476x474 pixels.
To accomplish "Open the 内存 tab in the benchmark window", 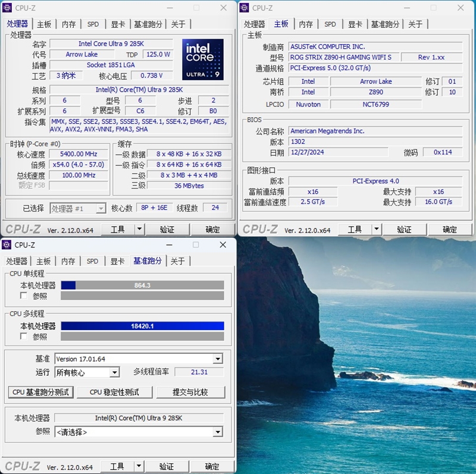I will [x=68, y=261].
